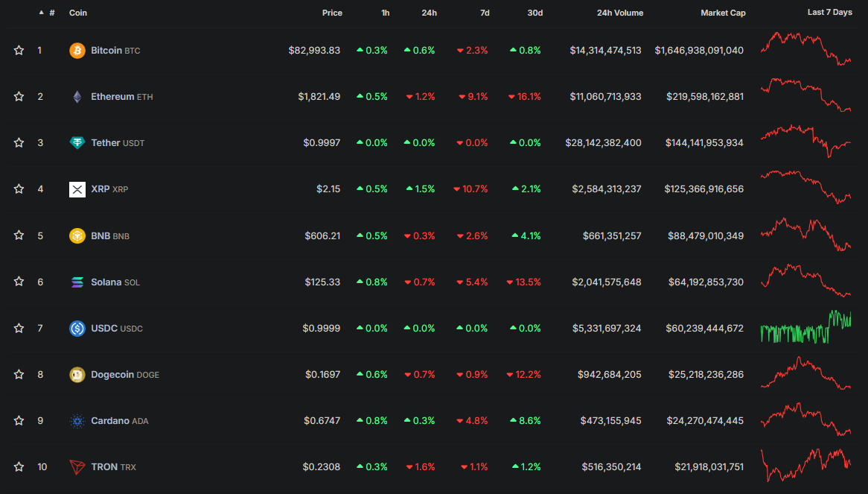Screen dimensions: 868x494
Task: Open Dogecoin's 7-day sparkline chart
Action: coord(806,373)
